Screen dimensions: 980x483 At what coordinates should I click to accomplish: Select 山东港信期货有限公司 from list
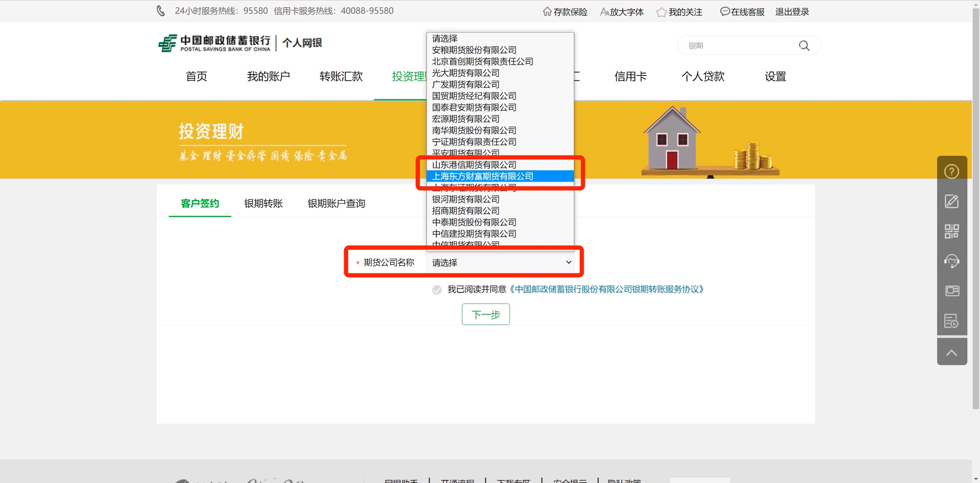point(500,165)
